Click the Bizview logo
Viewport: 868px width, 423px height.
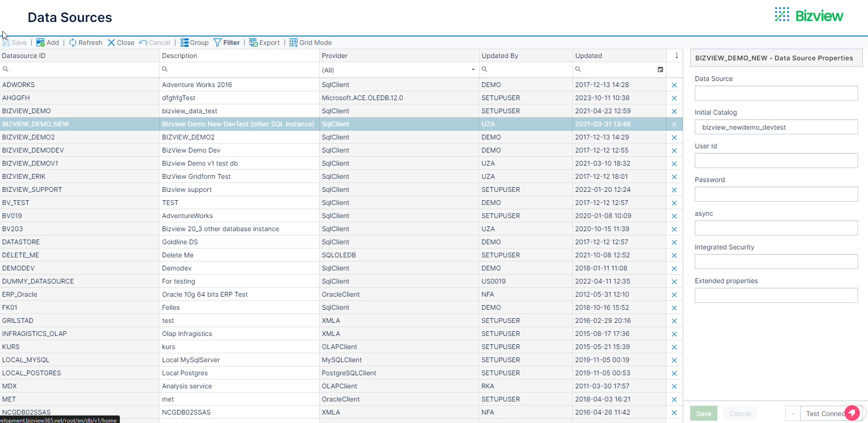click(809, 15)
